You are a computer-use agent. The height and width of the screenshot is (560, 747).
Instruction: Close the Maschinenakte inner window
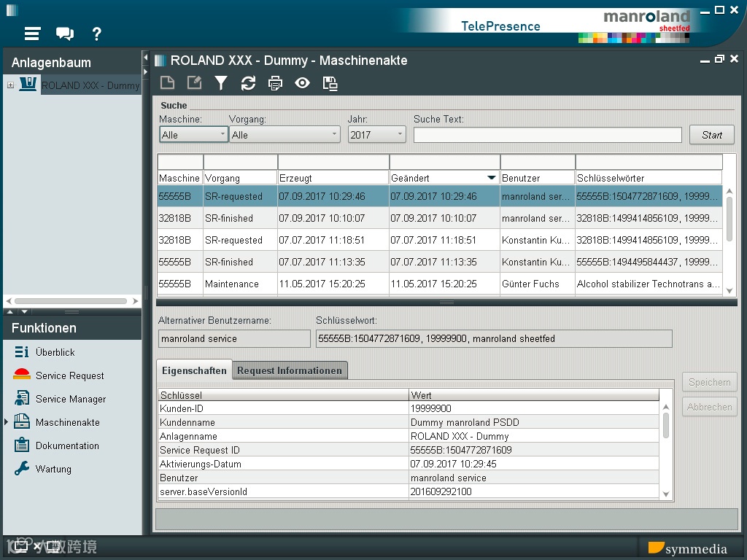pyautogui.click(x=734, y=58)
